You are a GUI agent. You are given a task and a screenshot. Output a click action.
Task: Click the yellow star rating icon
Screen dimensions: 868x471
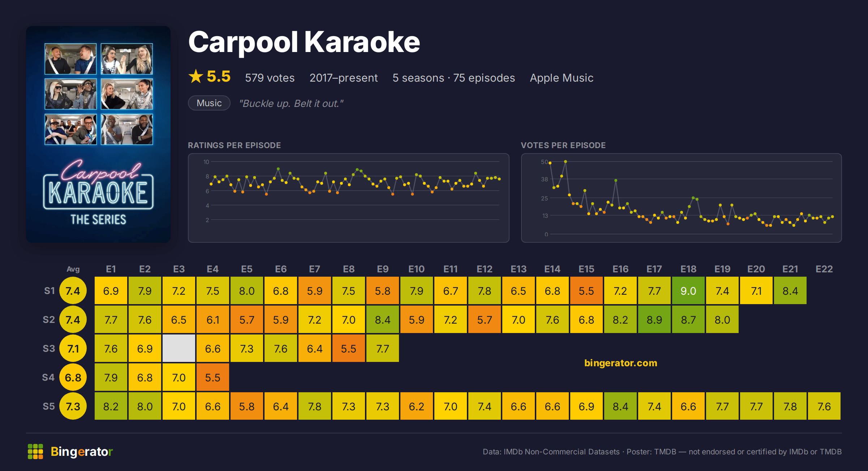(x=196, y=77)
